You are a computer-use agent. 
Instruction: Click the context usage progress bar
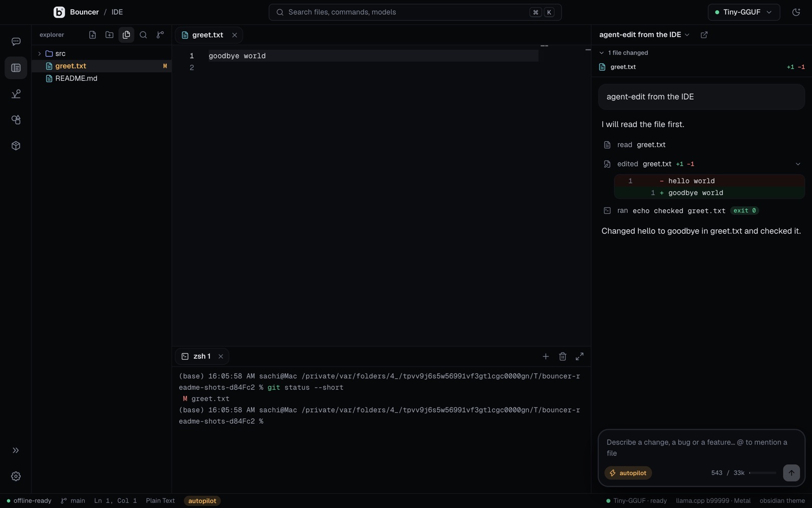point(763,473)
